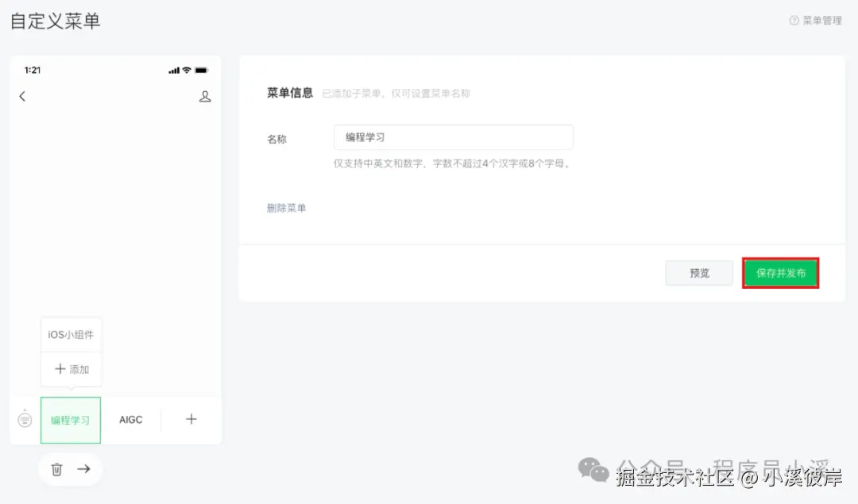This screenshot has height=504, width=858.
Task: Click the 保存并发布 button
Action: coord(780,272)
